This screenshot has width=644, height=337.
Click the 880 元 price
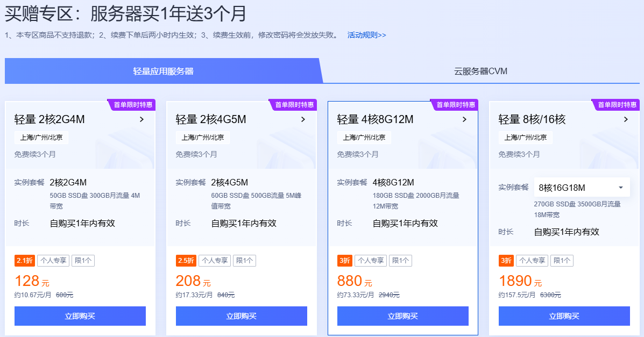point(355,281)
